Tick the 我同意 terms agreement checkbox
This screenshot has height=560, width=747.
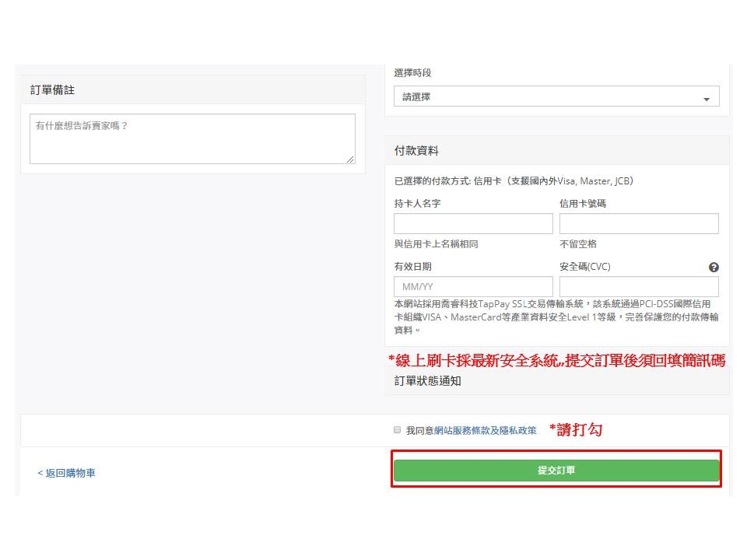point(398,429)
